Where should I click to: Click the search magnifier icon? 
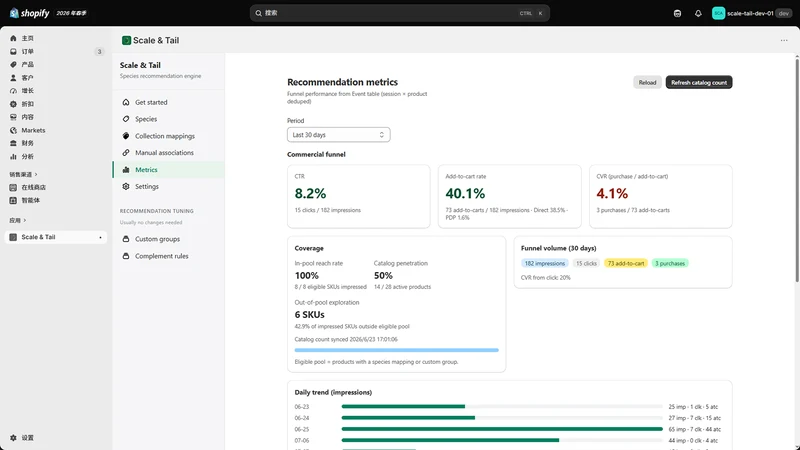tap(259, 13)
